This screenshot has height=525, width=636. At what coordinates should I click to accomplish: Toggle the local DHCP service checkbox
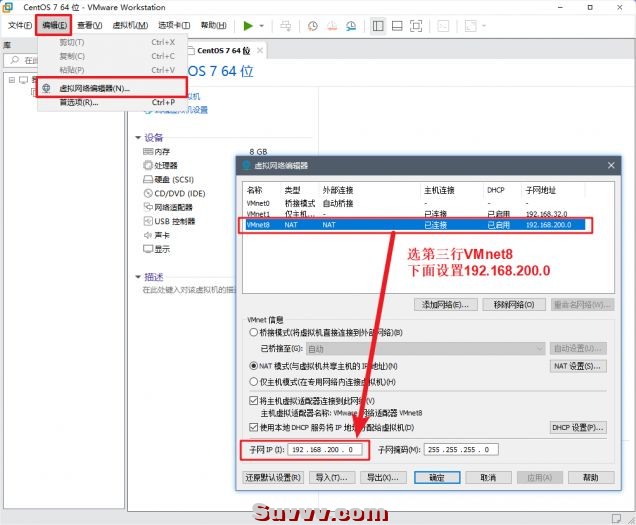point(253,428)
